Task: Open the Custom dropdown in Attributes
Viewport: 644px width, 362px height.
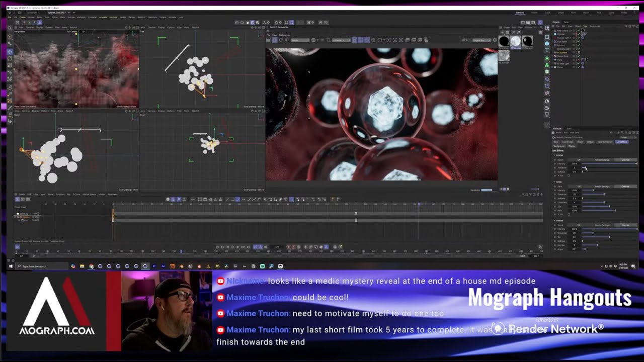Action: coord(628,137)
